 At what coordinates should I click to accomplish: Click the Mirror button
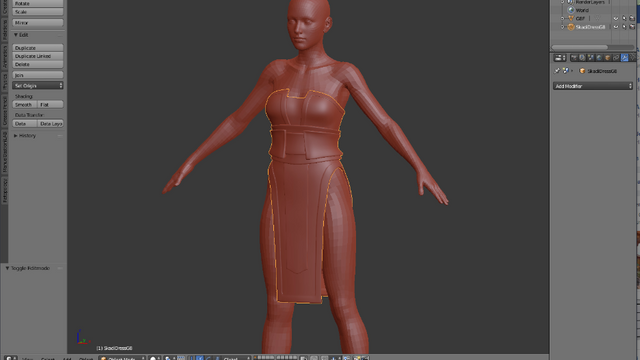[38, 23]
